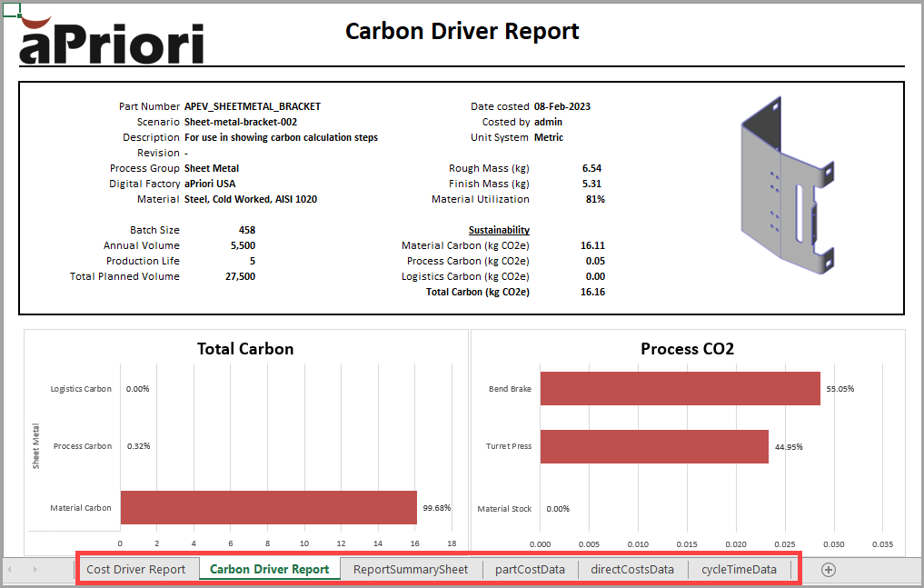The width and height of the screenshot is (924, 588).
Task: Select the Process Group value Sheet Metal
Action: coord(212,168)
